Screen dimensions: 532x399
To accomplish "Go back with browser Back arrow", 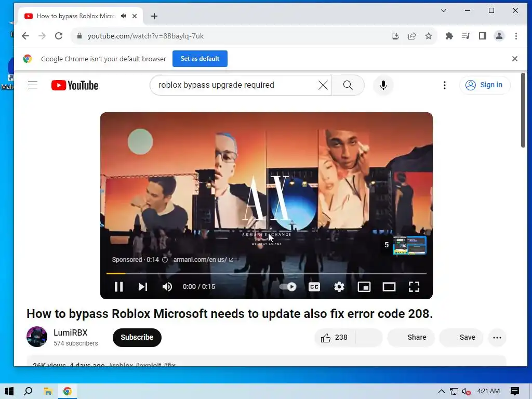I will [25, 36].
